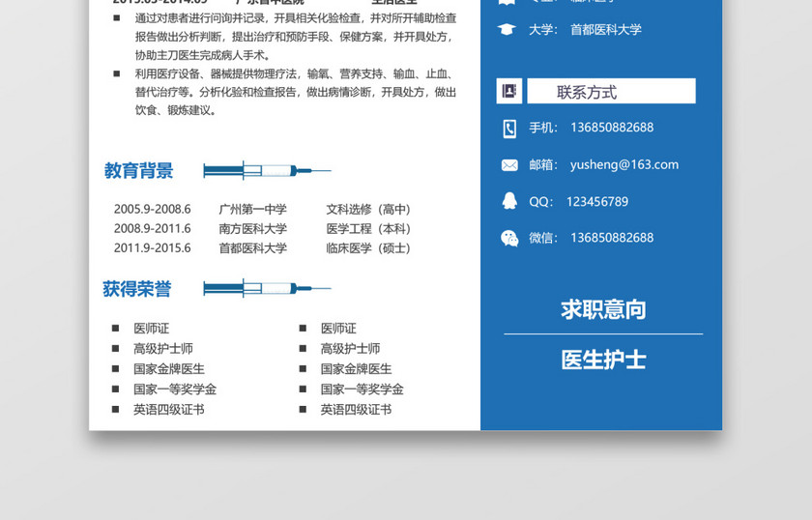812x520 pixels.
Task: Click the 邮箱: label
Action: point(543,164)
